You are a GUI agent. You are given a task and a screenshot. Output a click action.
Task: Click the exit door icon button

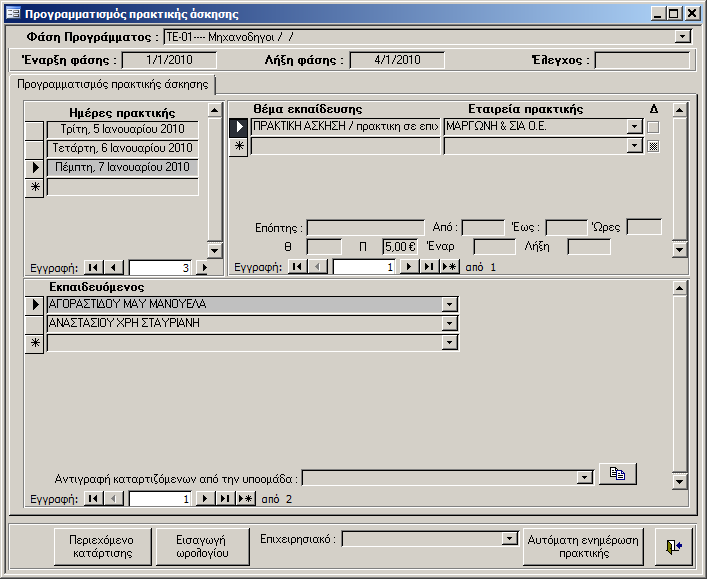pos(669,546)
